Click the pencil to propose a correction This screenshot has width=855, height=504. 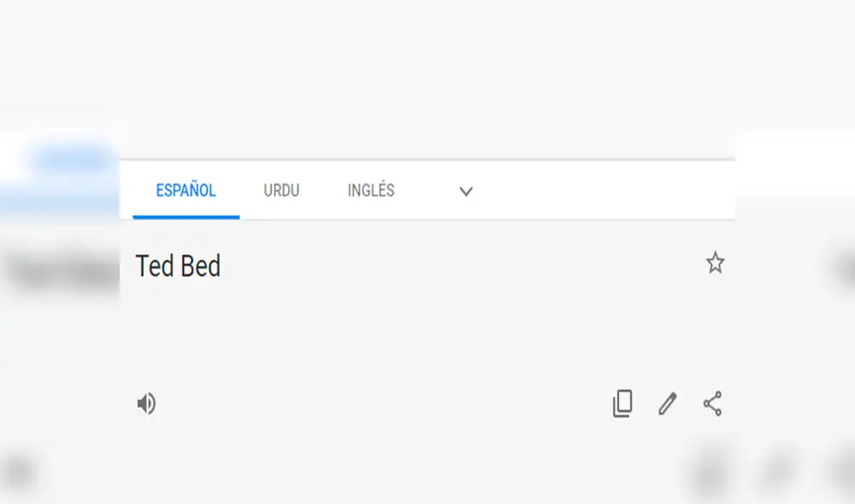point(667,403)
